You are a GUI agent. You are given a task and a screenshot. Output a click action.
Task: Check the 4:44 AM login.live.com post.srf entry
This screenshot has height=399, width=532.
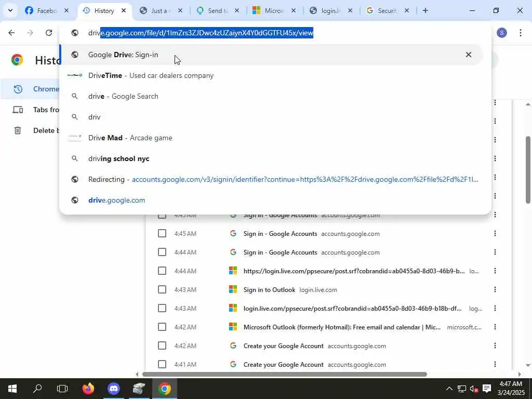(x=162, y=271)
